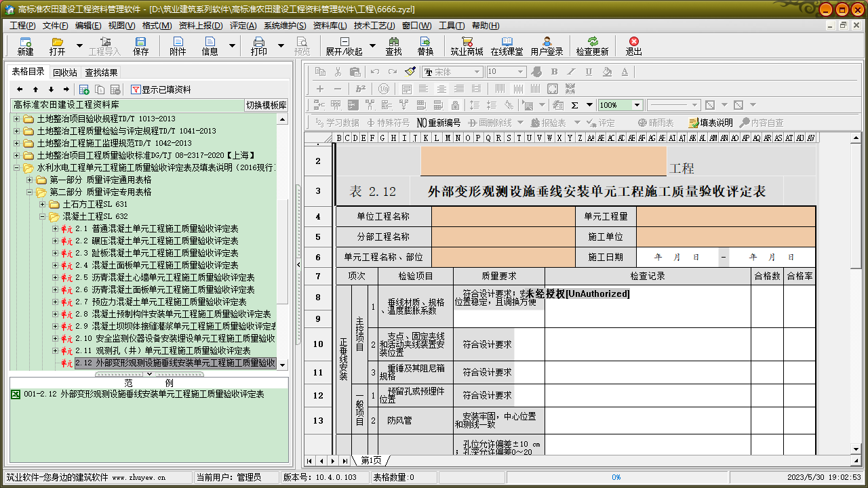868x488 pixels.
Task: Toggle 显示已填资料 filter
Action: pos(161,89)
